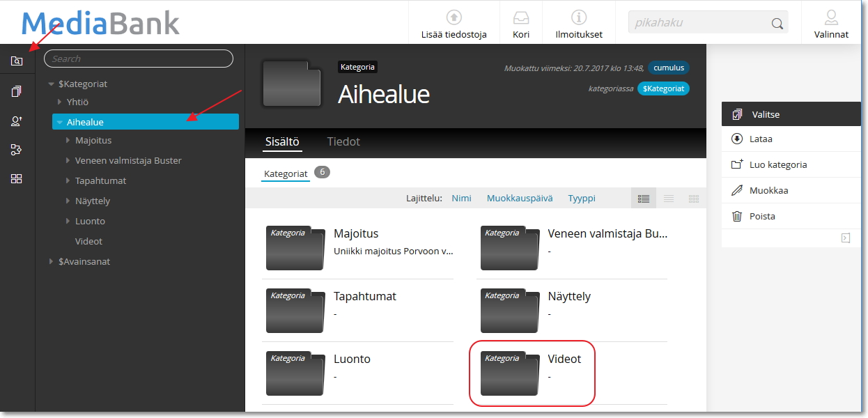Sort by Muokkauspäivä
This screenshot has width=868, height=418.
(x=519, y=199)
